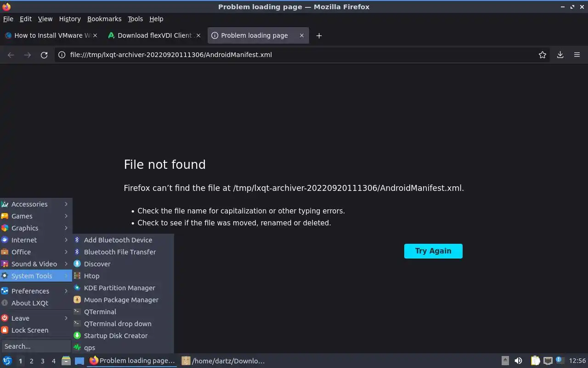Bookmark this page with the star icon
The height and width of the screenshot is (368, 588).
tap(543, 55)
